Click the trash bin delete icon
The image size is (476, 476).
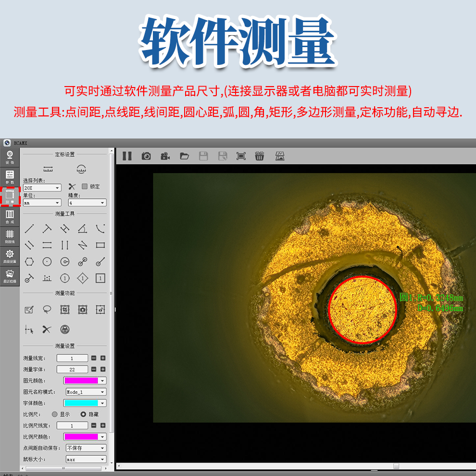click(260, 156)
